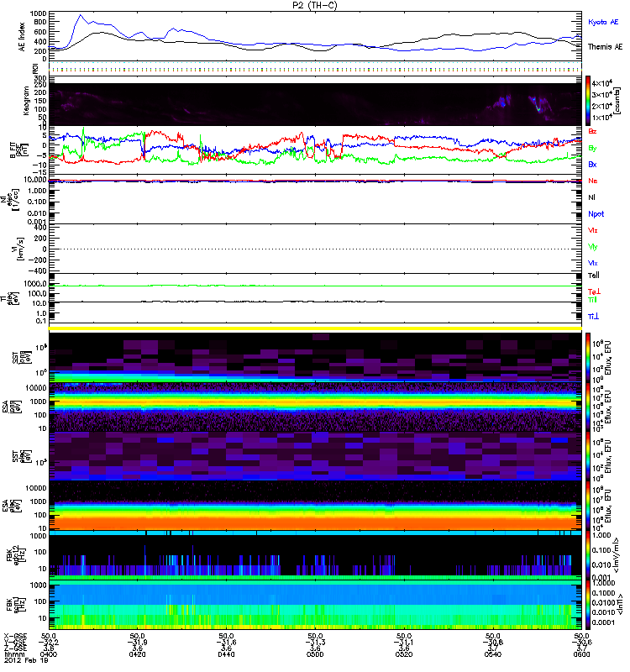Click the Y-GSE value -30.8

coord(493,642)
